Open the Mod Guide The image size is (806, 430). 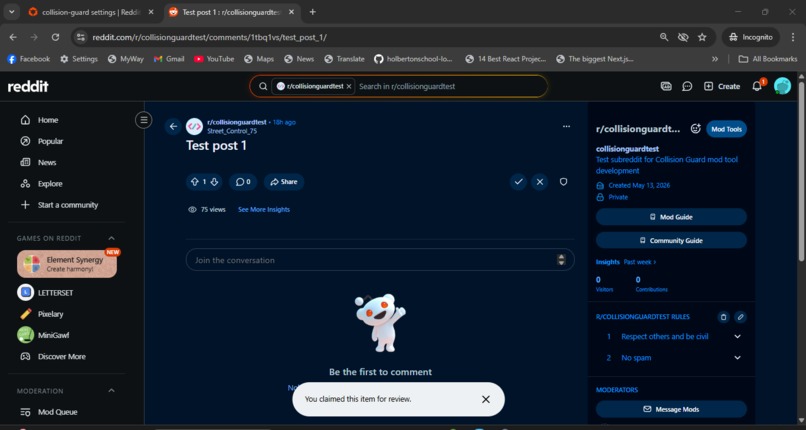[671, 217]
